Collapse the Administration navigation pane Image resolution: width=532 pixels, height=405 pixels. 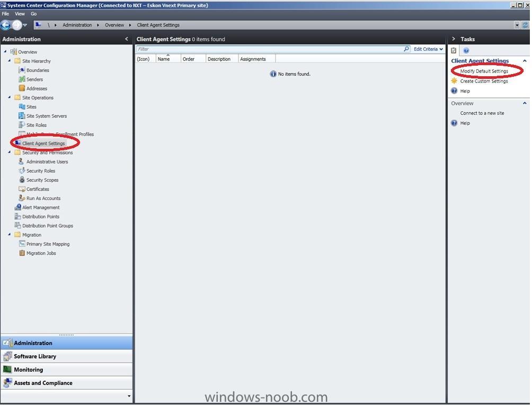pyautogui.click(x=127, y=39)
